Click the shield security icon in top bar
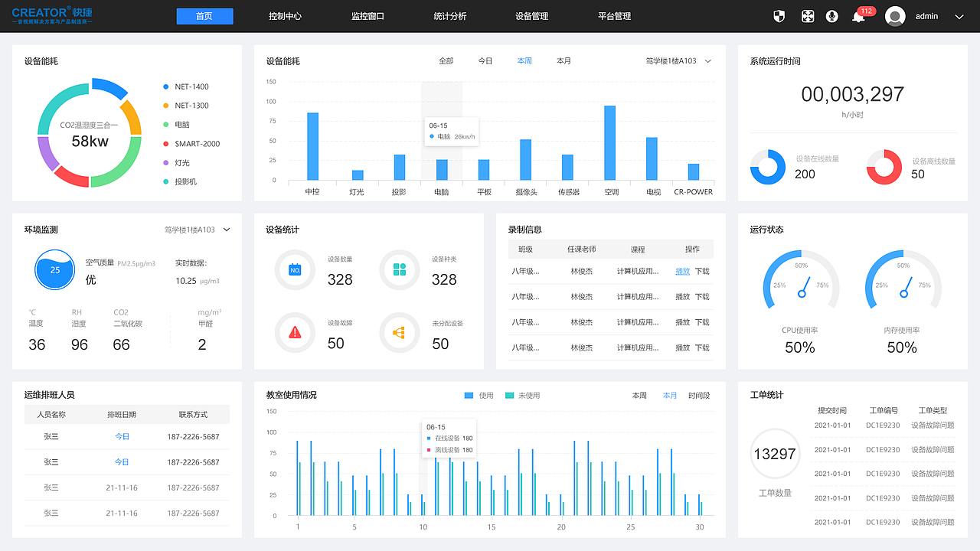Viewport: 980px width, 551px height. 779,16
